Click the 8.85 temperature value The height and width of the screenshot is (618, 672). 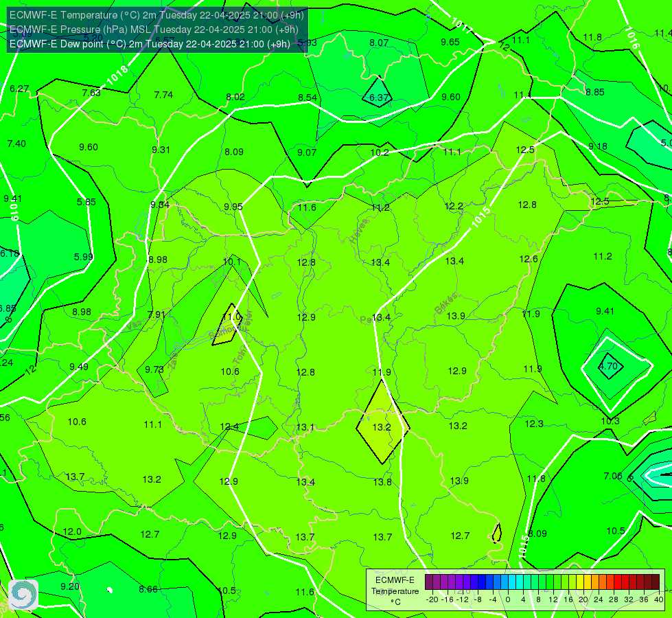coord(595,92)
